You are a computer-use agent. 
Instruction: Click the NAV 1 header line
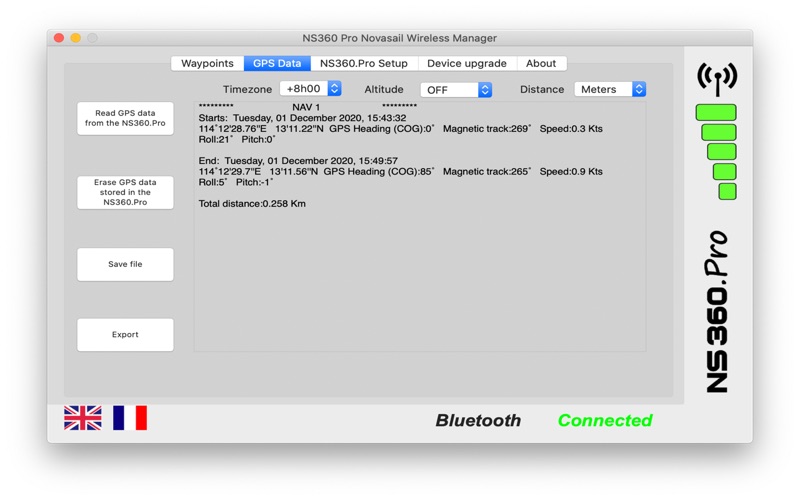pyautogui.click(x=308, y=107)
